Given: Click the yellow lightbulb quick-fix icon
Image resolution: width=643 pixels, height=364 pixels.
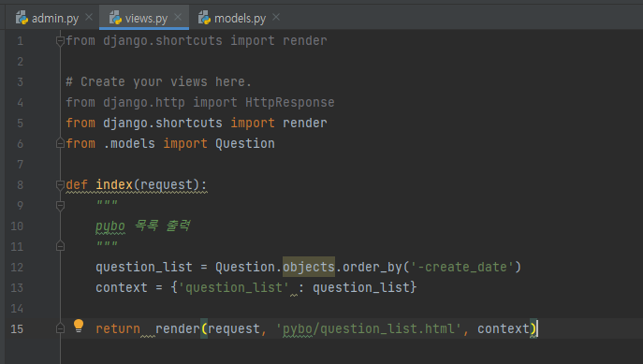Looking at the screenshot, I should click(x=79, y=326).
